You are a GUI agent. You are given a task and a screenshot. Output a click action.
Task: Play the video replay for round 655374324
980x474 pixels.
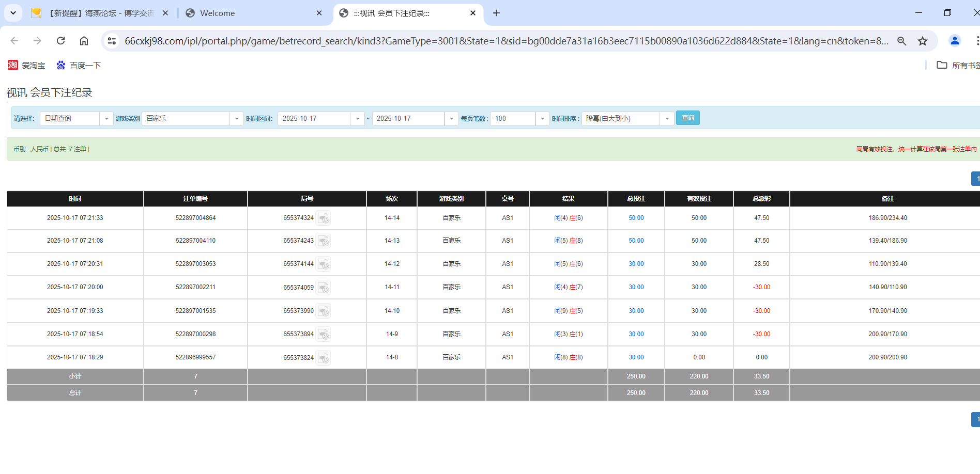pyautogui.click(x=324, y=218)
